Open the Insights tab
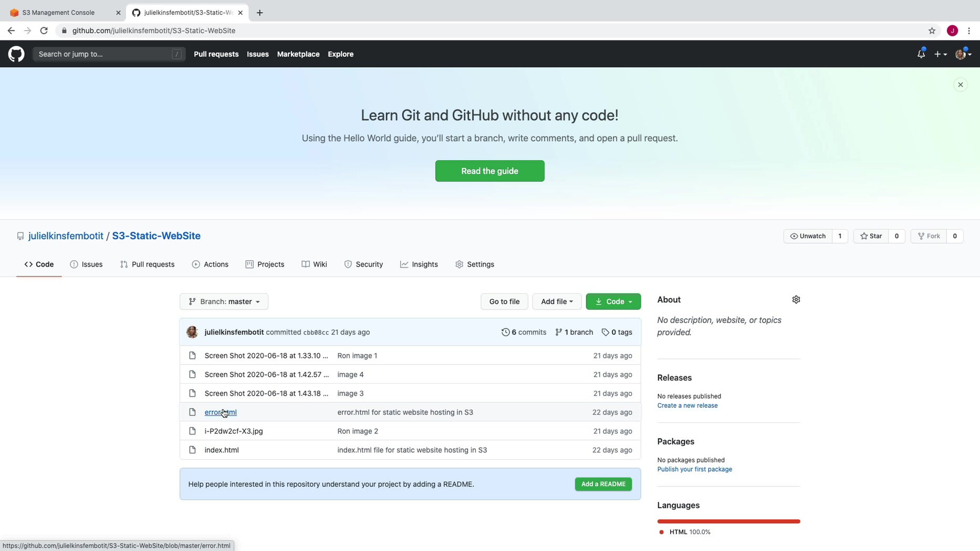The image size is (980, 551). pyautogui.click(x=419, y=264)
